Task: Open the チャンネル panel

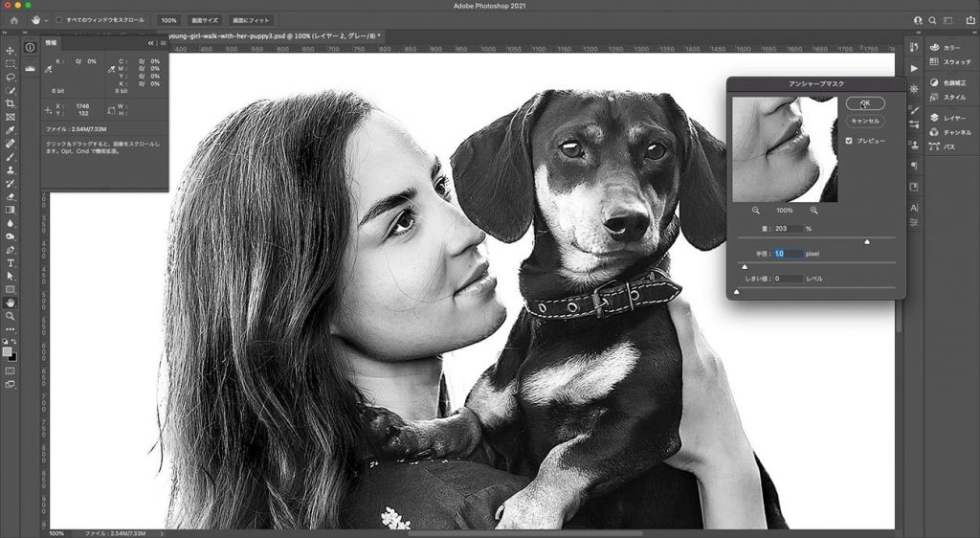Action: [x=950, y=132]
